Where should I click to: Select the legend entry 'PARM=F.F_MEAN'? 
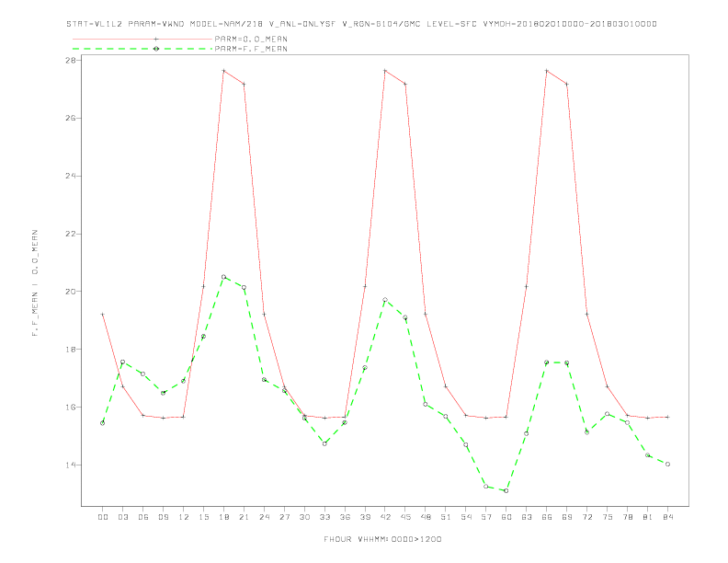pos(251,49)
